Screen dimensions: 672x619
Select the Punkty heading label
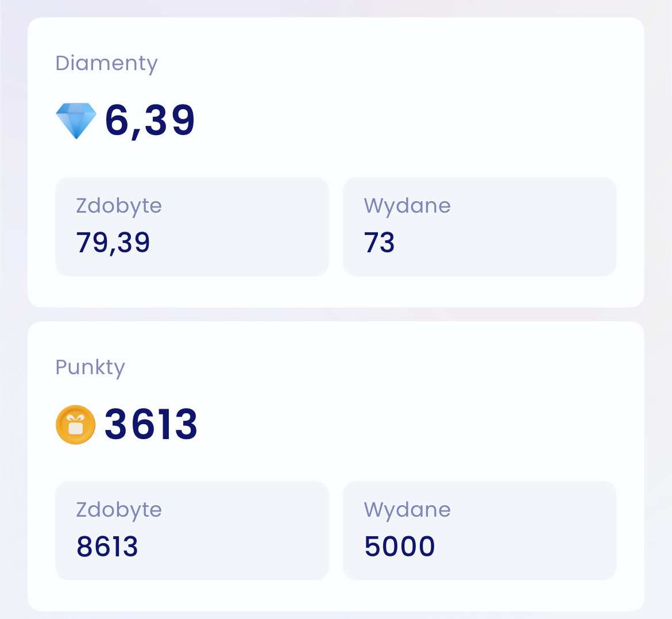pyautogui.click(x=90, y=368)
